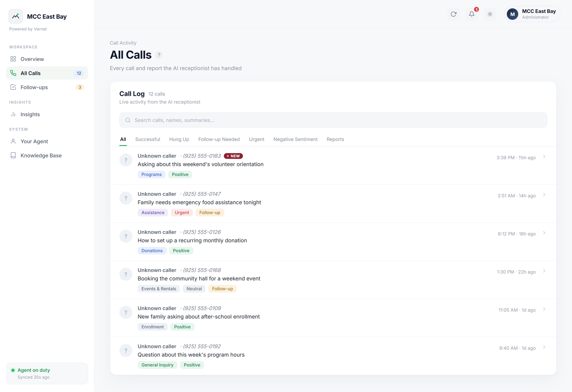Open the notifications bell
Viewport: 572px width, 392px height.
pos(472,14)
